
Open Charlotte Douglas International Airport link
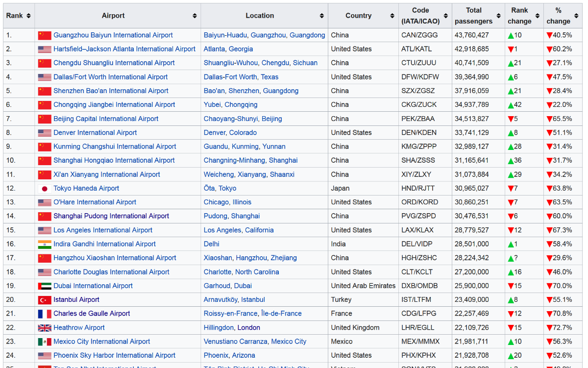coord(112,272)
